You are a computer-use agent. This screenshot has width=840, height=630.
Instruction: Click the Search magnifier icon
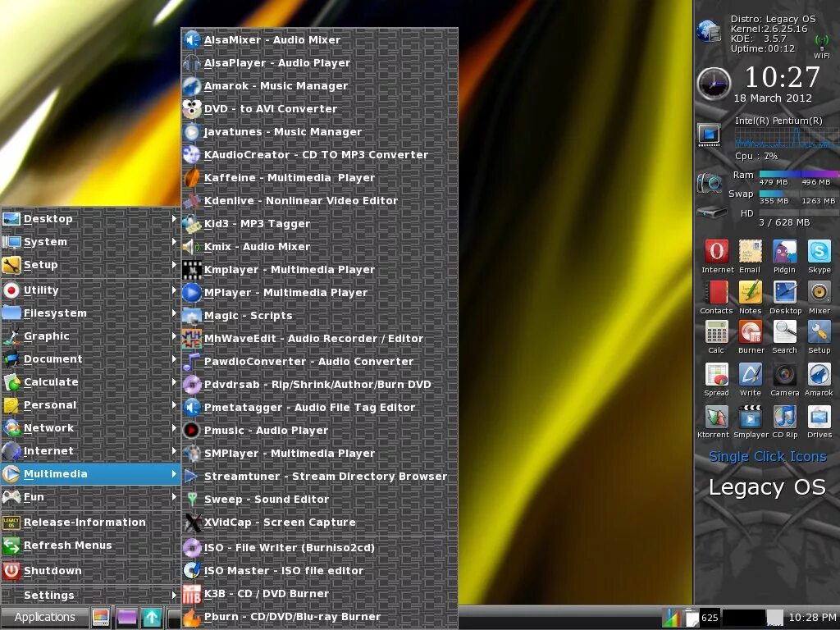point(785,332)
